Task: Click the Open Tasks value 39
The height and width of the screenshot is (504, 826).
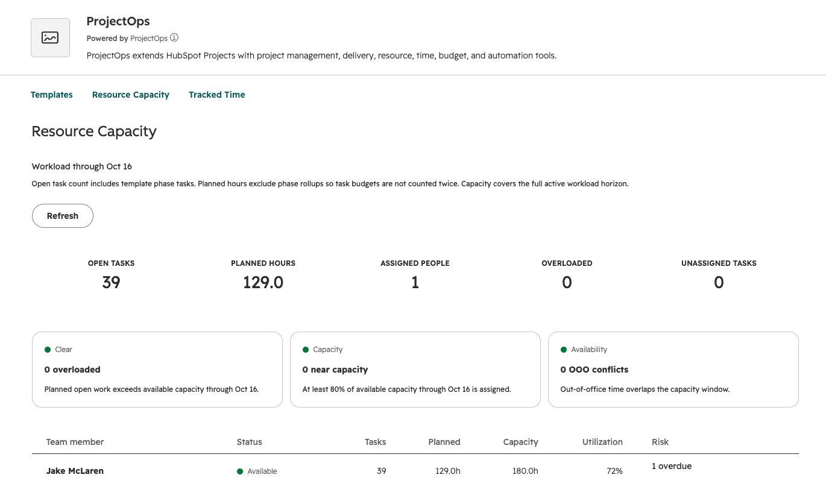Action: pos(112,282)
